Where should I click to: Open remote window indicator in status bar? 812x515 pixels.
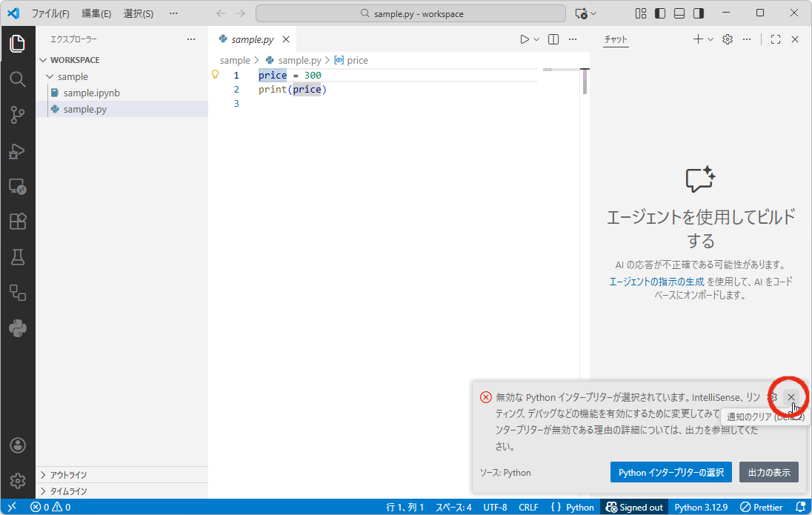12,507
